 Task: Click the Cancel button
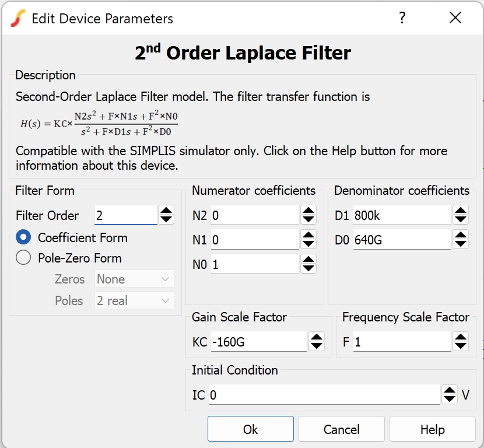pyautogui.click(x=342, y=429)
